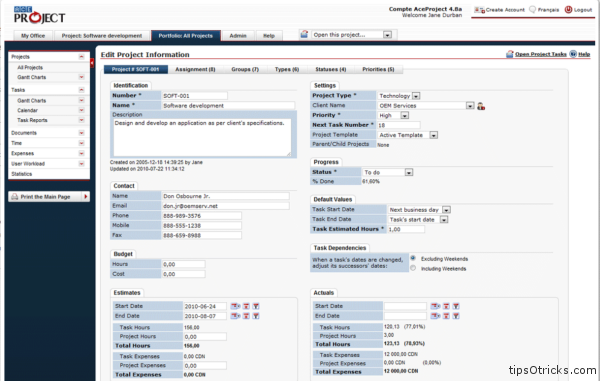This screenshot has width=600, height=381.
Task: Click the Create Account icon
Action: coord(479,10)
